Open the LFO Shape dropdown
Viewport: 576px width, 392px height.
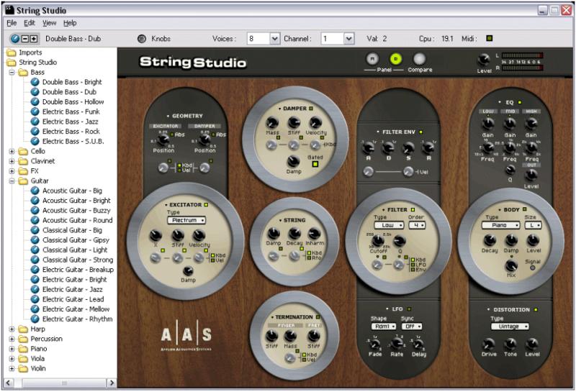tap(384, 327)
